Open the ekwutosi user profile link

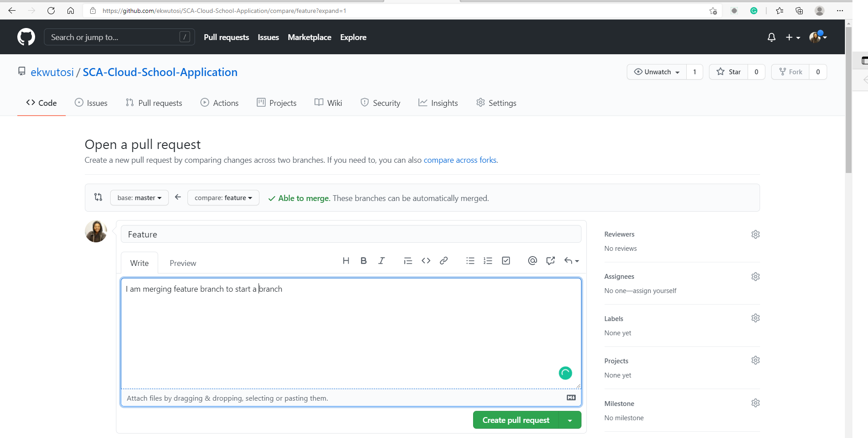[52, 72]
